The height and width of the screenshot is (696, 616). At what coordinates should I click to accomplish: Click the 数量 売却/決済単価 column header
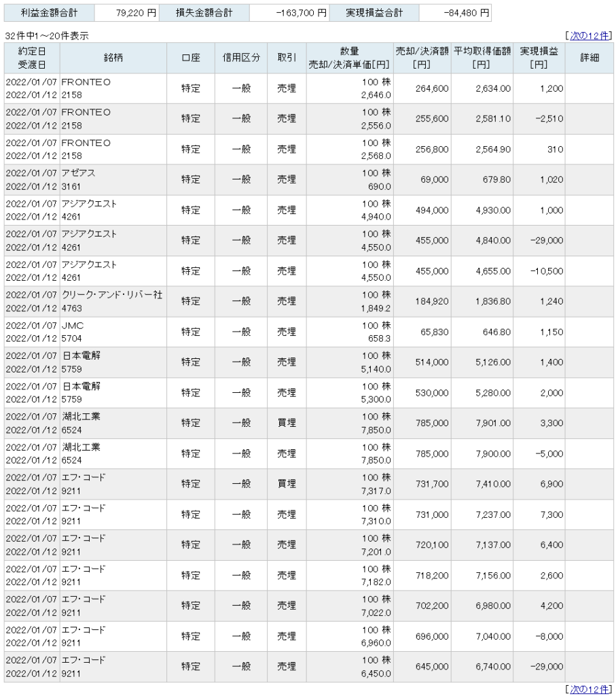tap(350, 58)
